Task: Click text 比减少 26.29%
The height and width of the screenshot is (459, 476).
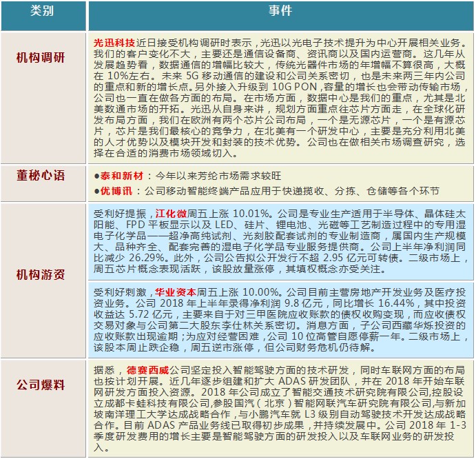Action: pos(129,258)
